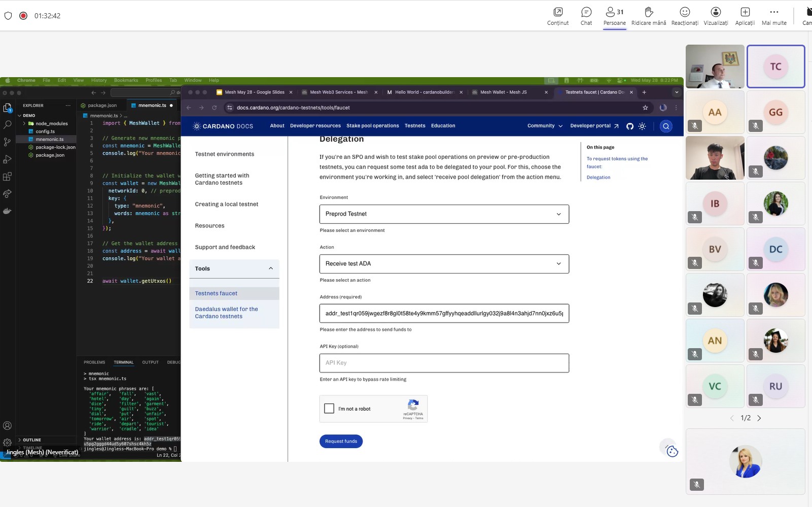Open VS Code Extensions sidebar icon
Viewport: 812px width, 507px height.
coord(7,177)
